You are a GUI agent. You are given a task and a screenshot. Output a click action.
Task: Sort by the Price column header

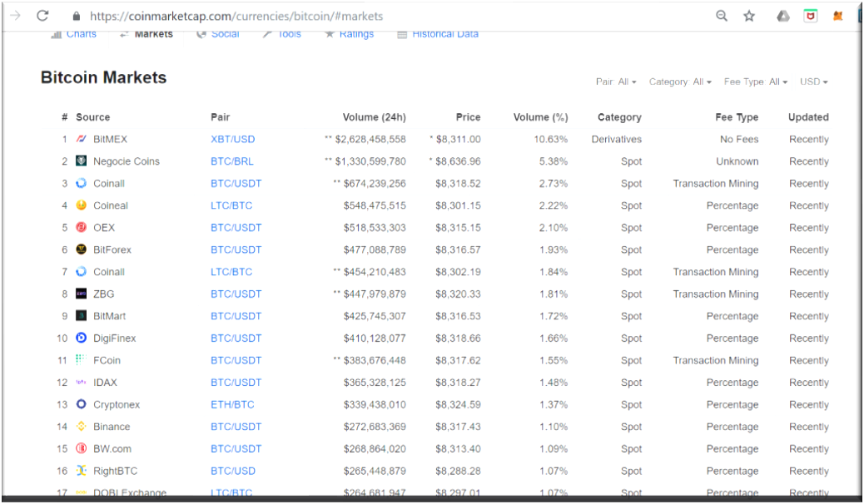tap(468, 117)
